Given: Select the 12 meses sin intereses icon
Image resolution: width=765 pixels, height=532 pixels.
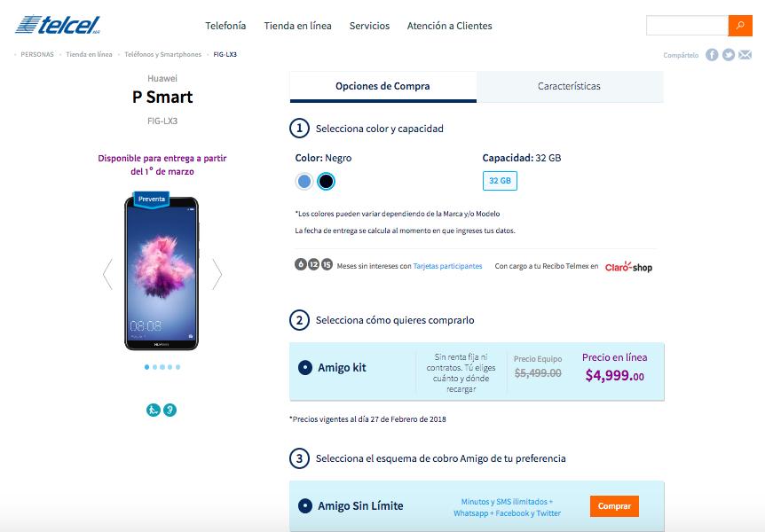Looking at the screenshot, I should click(x=312, y=265).
